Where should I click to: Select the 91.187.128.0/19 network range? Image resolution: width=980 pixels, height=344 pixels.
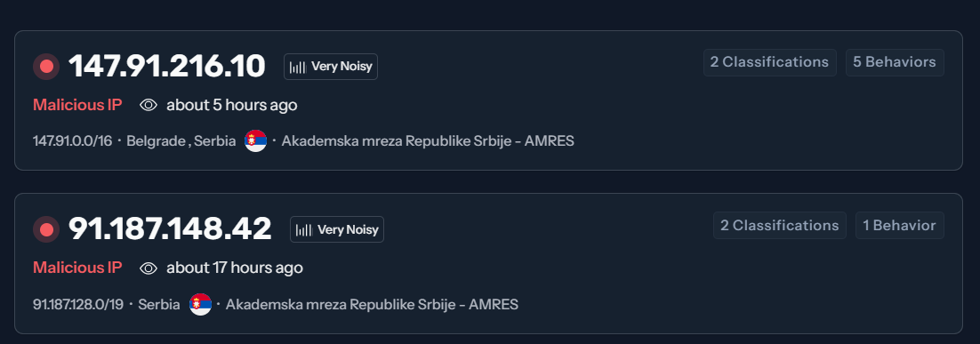click(x=78, y=304)
